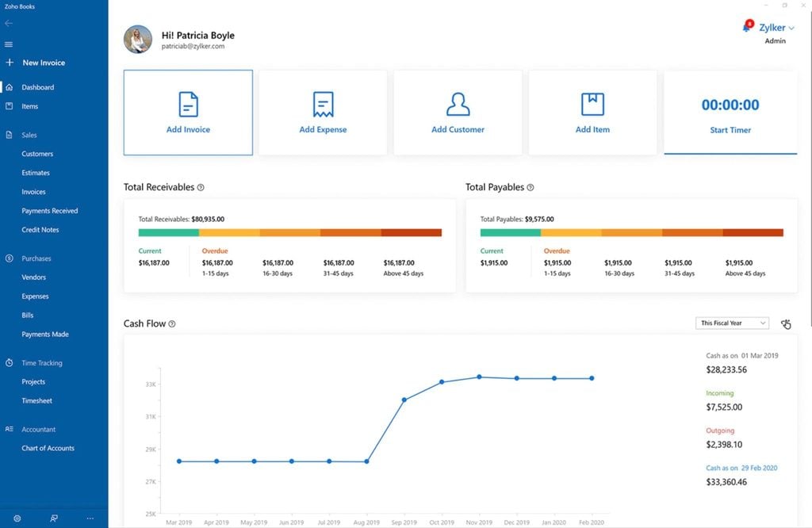This screenshot has height=528, width=812.
Task: Click the Sales document icon
Action: pyautogui.click(x=9, y=135)
